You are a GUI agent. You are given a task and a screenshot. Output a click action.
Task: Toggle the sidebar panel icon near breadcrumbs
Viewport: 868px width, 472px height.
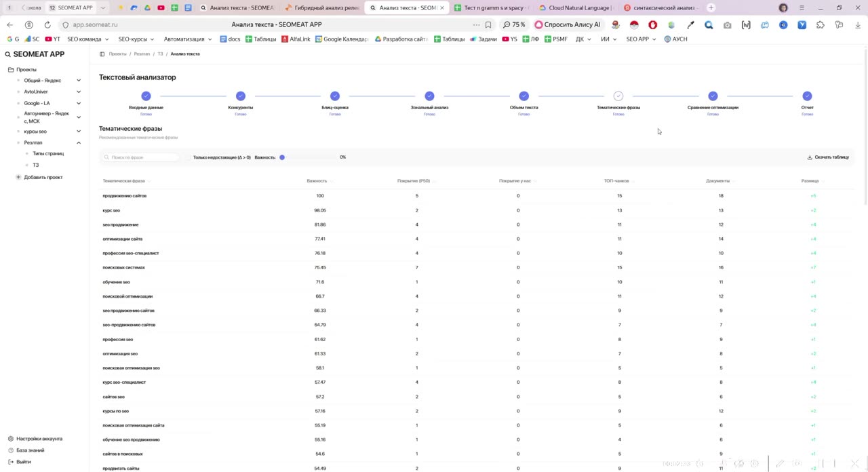tap(102, 54)
